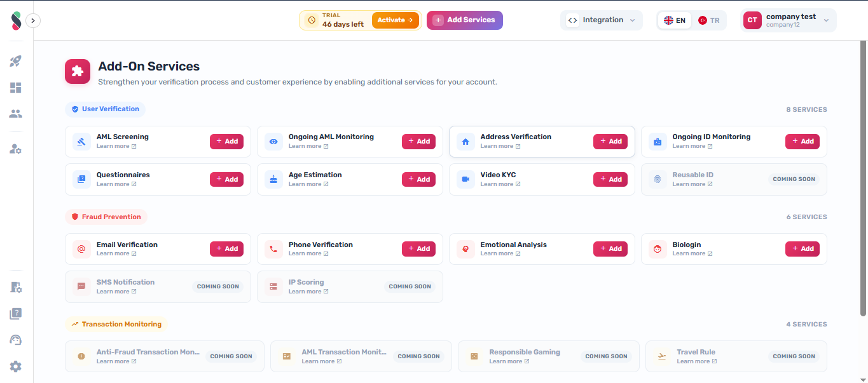Image resolution: width=868 pixels, height=383 pixels.
Task: Click the company logo at top left
Action: pos(16,20)
